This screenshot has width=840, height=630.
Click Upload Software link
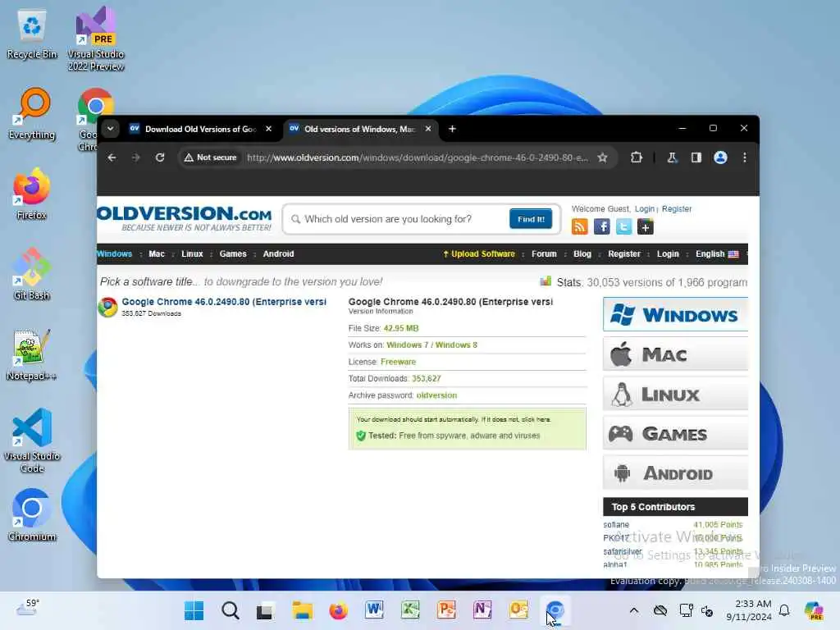pyautogui.click(x=478, y=254)
